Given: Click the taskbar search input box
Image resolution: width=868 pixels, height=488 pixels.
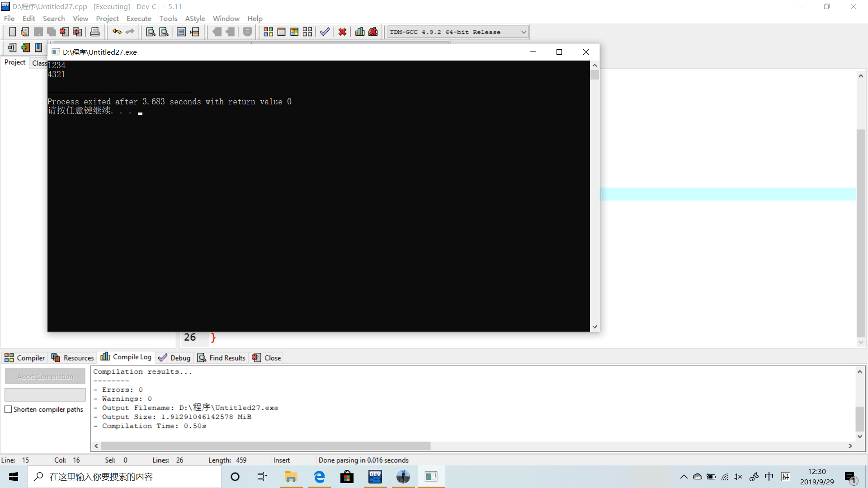Looking at the screenshot, I should coord(124,477).
